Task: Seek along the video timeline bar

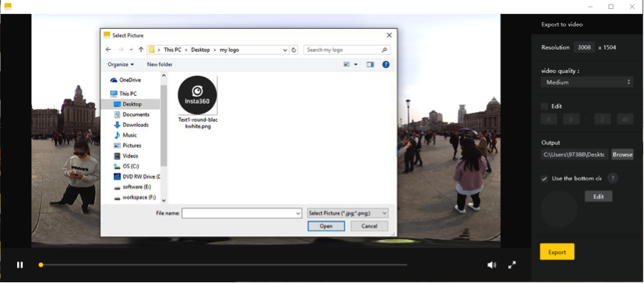Action: (224, 265)
